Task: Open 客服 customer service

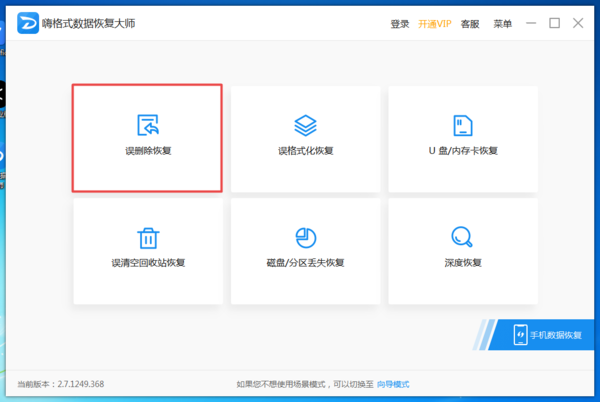Action: pos(470,24)
